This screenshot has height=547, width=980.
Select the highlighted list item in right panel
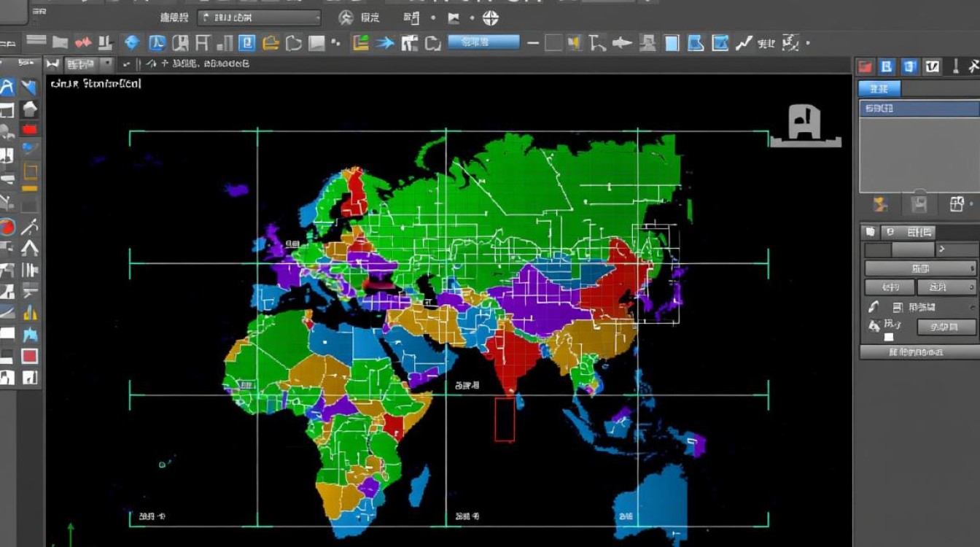pos(919,109)
